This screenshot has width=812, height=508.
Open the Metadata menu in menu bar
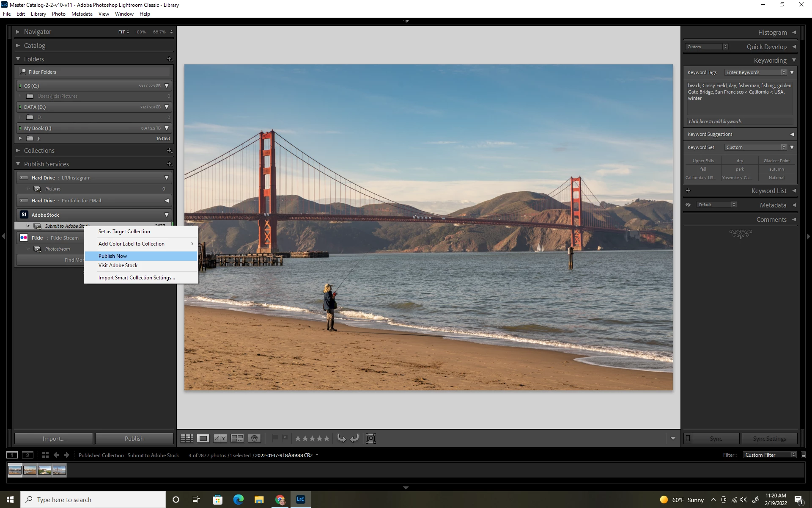(82, 14)
